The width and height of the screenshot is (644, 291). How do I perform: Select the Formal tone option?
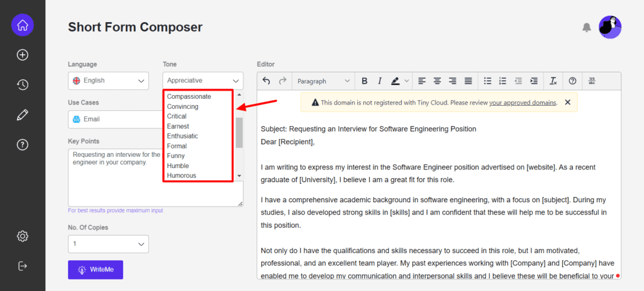tap(177, 146)
